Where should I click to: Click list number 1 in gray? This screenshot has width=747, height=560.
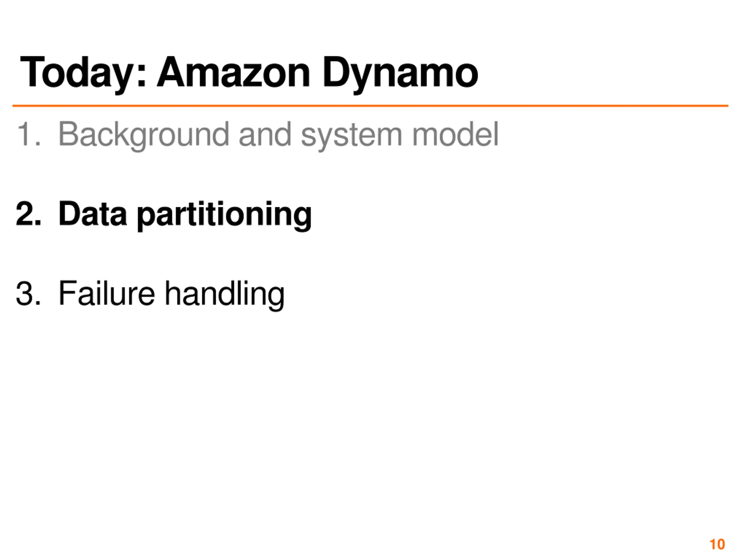point(24,134)
